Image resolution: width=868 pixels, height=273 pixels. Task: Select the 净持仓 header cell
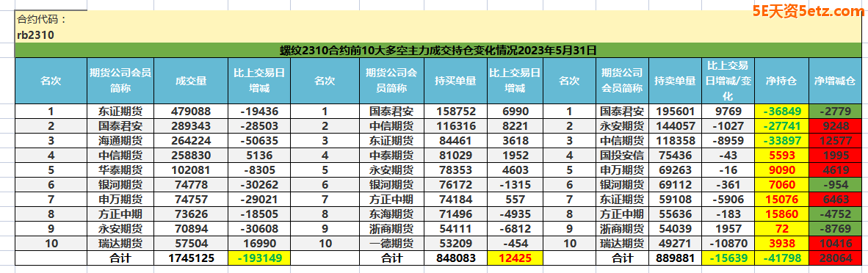click(x=781, y=81)
